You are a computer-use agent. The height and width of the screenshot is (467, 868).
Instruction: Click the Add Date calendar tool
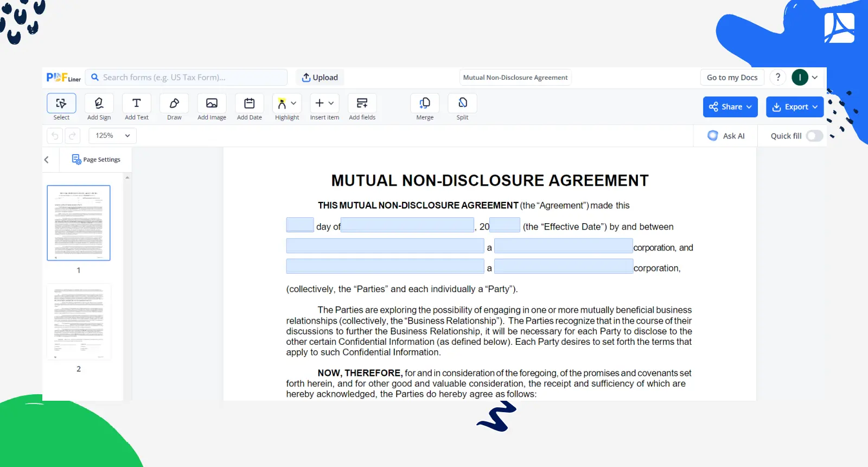pyautogui.click(x=250, y=103)
